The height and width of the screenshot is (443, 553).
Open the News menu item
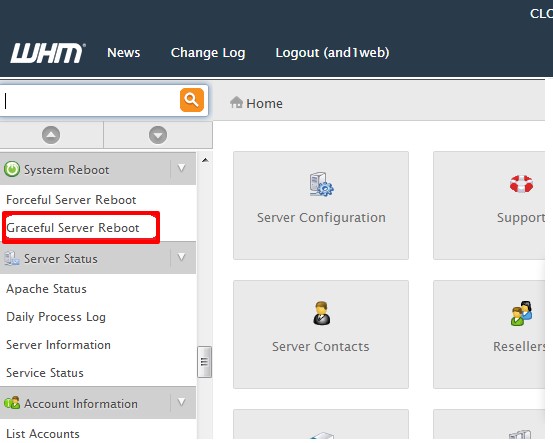[124, 53]
